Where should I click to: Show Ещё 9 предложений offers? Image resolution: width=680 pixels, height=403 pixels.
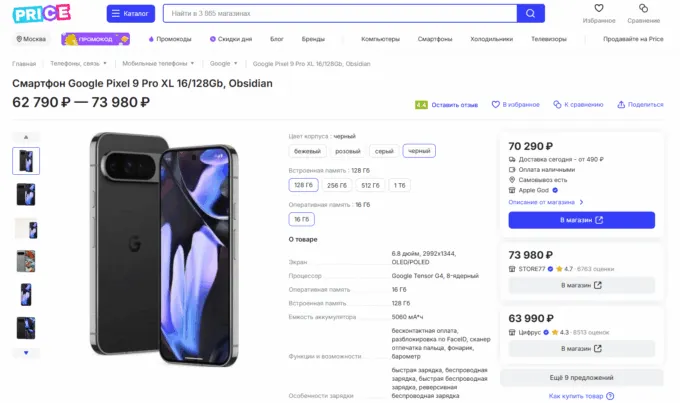(580, 377)
